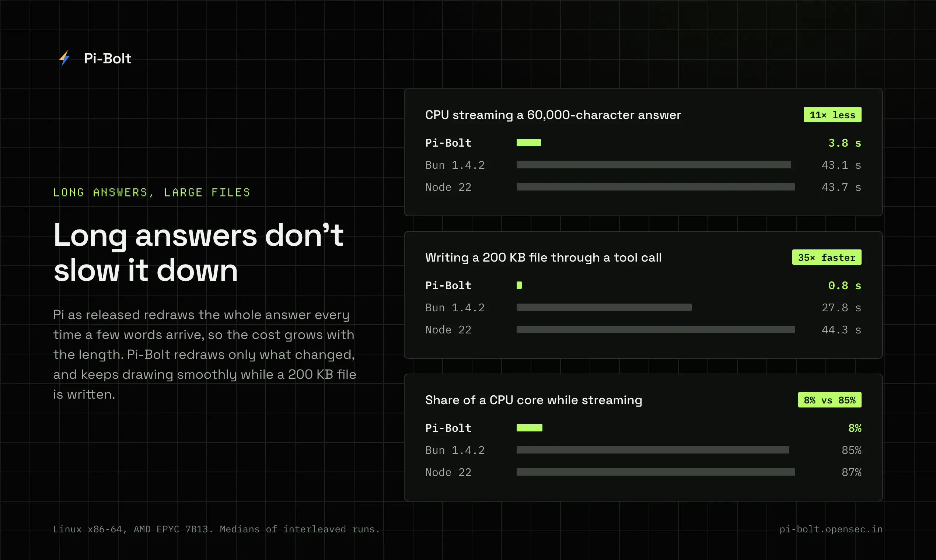Click the green Pi-Bolt bar showing 3.8 s
The height and width of the screenshot is (560, 936).
coord(528,143)
